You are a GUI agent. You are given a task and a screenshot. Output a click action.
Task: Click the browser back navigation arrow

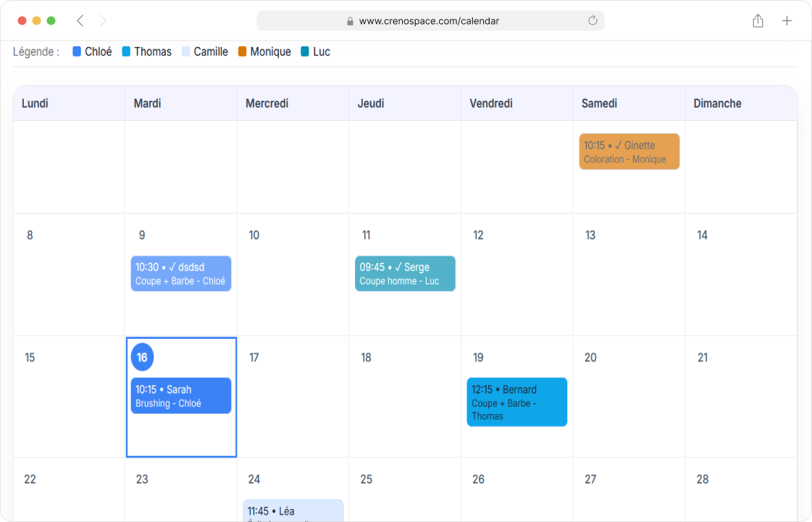click(80, 21)
